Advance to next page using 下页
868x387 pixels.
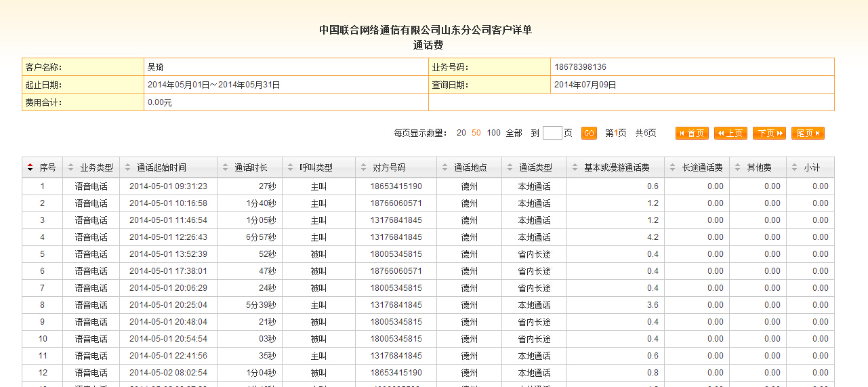click(769, 134)
